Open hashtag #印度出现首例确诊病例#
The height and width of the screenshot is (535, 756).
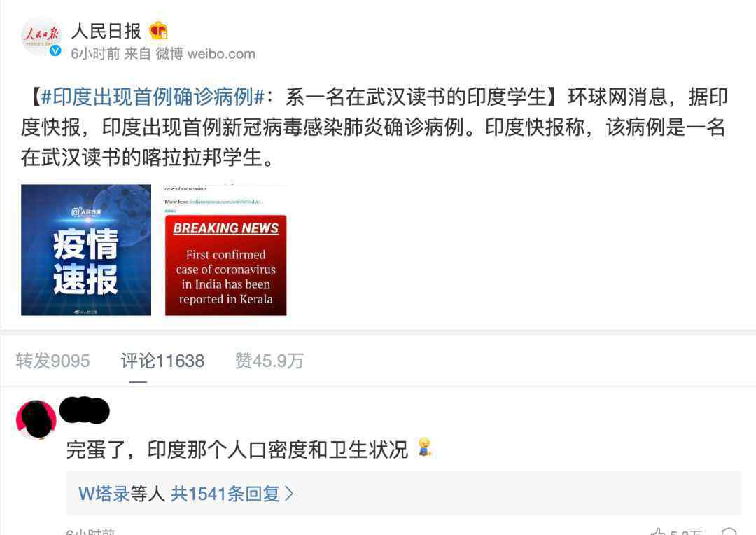[153, 97]
